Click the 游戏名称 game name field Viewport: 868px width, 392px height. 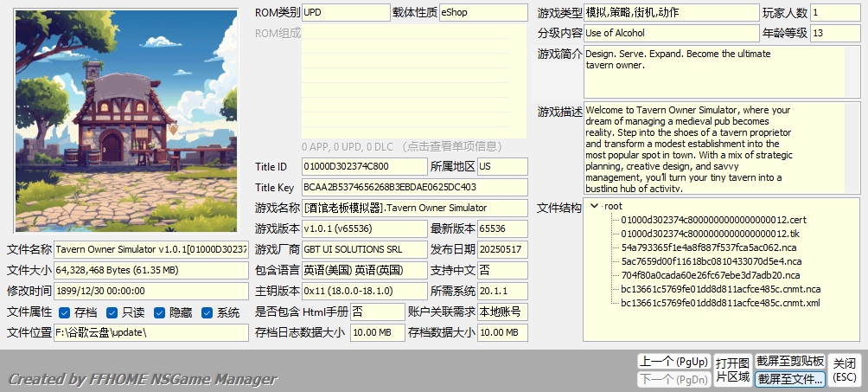pyautogui.click(x=415, y=208)
